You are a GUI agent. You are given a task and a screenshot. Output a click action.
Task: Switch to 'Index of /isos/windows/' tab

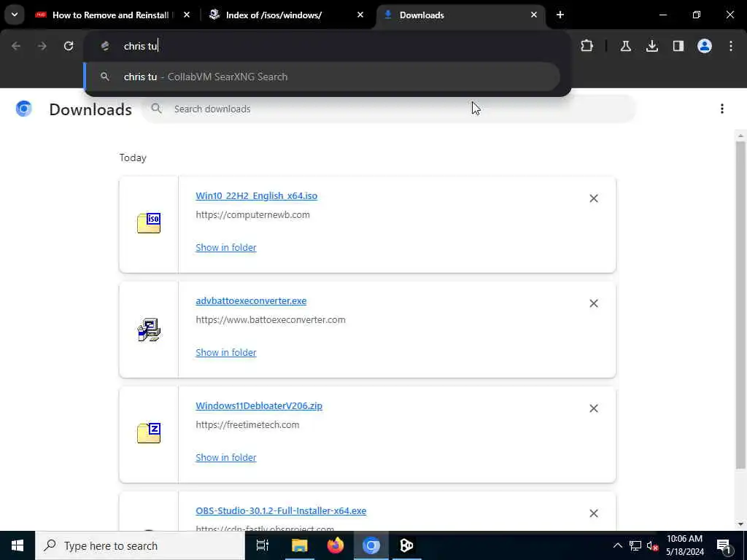point(287,15)
